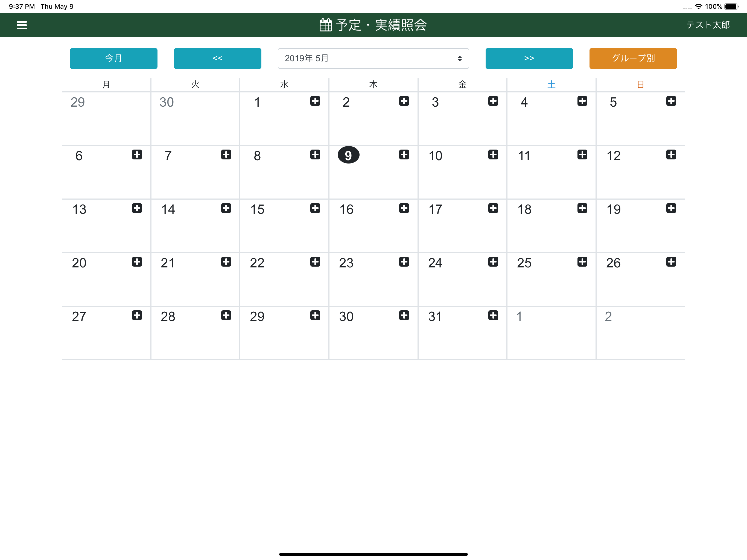This screenshot has width=747, height=560.
Task: Add an entry on May 15
Action: point(315,208)
